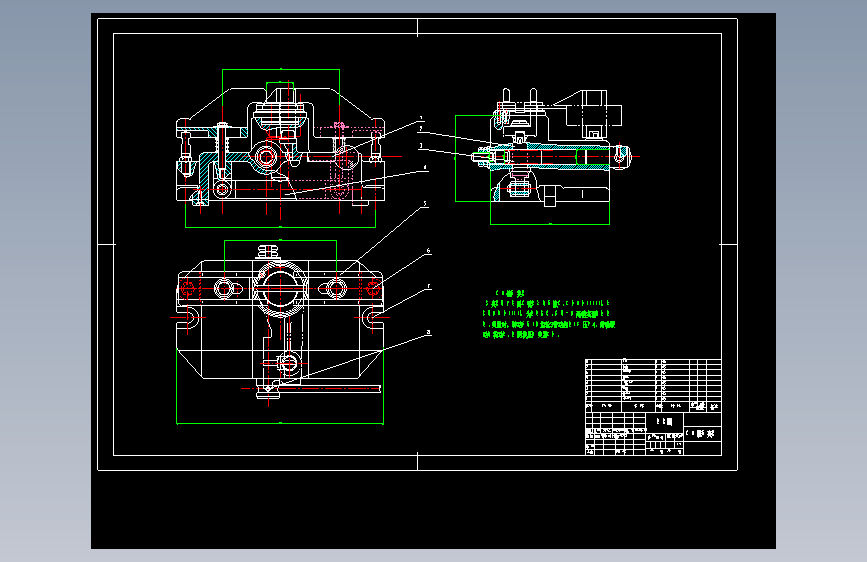Click the large central bore circle in the plan view

click(x=280, y=288)
